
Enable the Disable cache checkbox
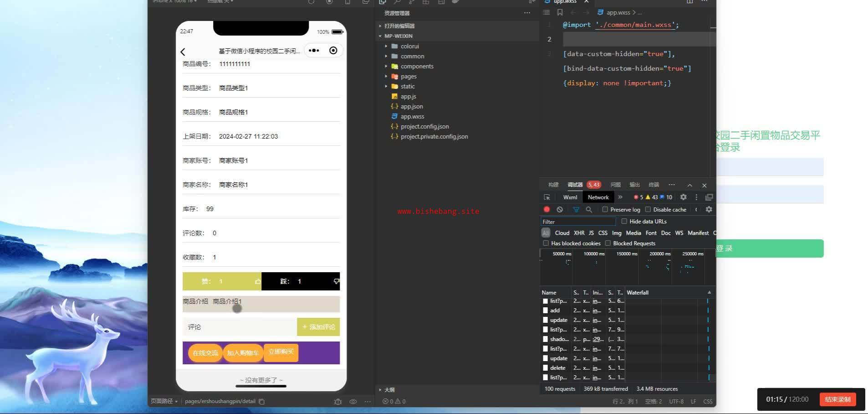pyautogui.click(x=648, y=210)
